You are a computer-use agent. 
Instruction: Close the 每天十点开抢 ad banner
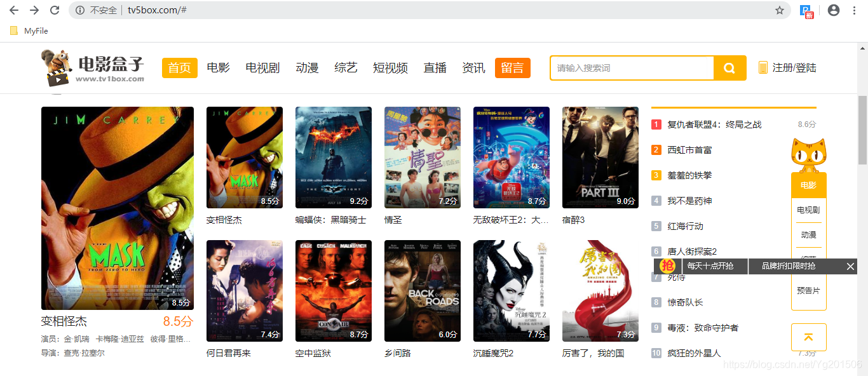[850, 266]
